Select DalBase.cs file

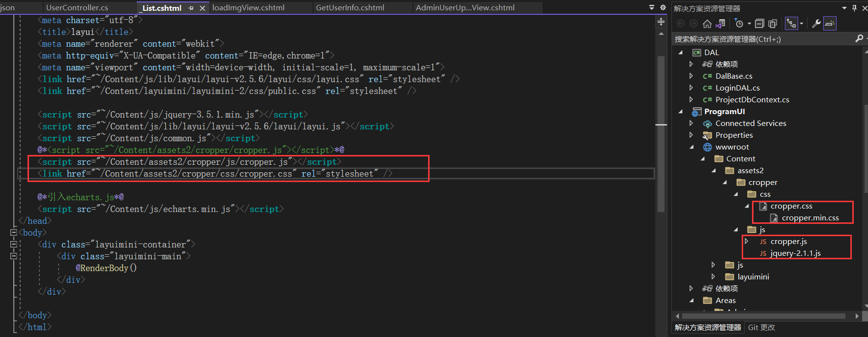point(734,76)
